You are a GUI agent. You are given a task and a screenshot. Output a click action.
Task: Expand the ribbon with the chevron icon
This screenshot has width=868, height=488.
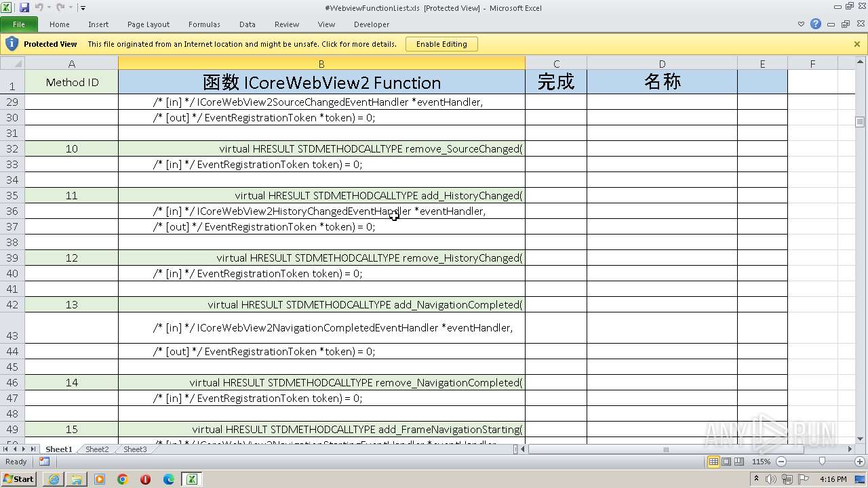[x=801, y=24]
